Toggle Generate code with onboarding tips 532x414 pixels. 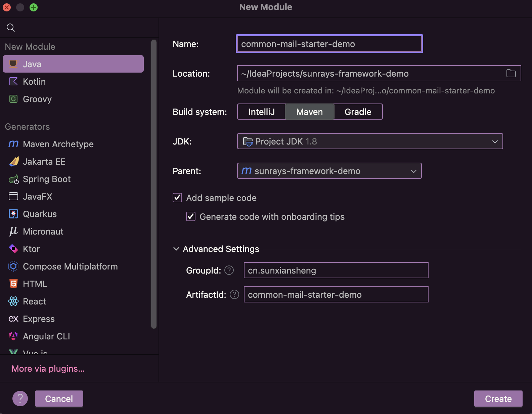(x=191, y=216)
